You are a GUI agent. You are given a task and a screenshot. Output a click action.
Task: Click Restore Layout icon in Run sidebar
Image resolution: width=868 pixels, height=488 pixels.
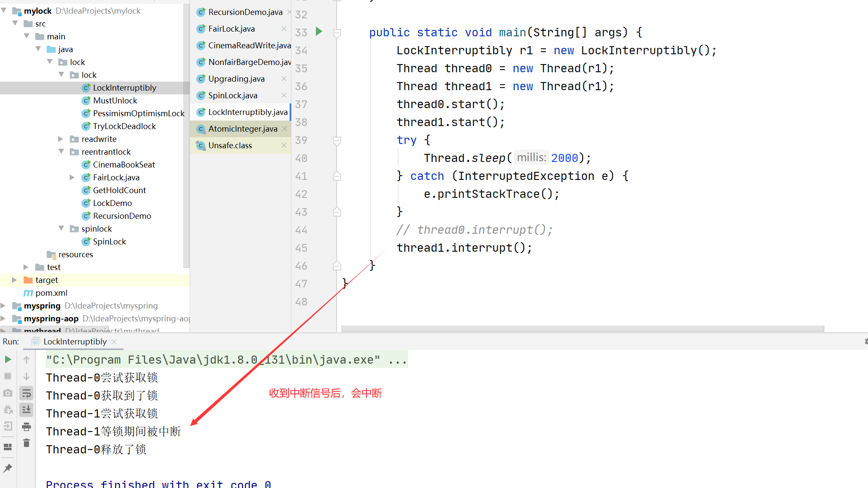pos(8,447)
